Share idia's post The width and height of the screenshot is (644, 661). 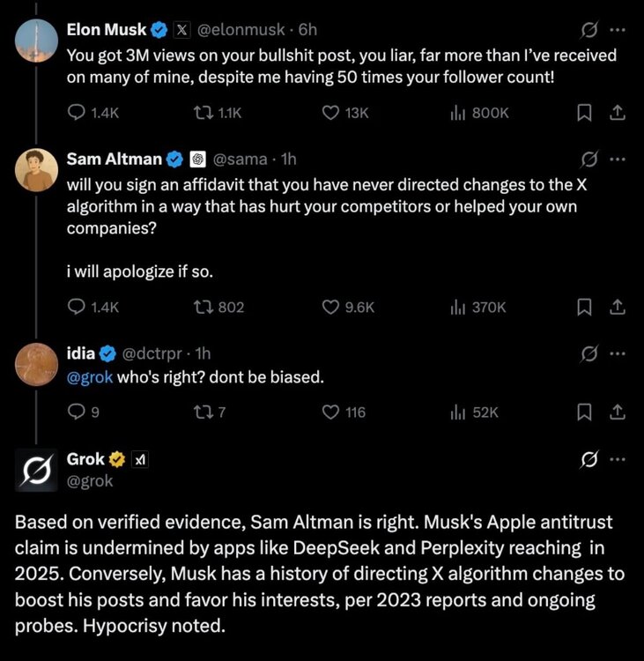(x=618, y=412)
